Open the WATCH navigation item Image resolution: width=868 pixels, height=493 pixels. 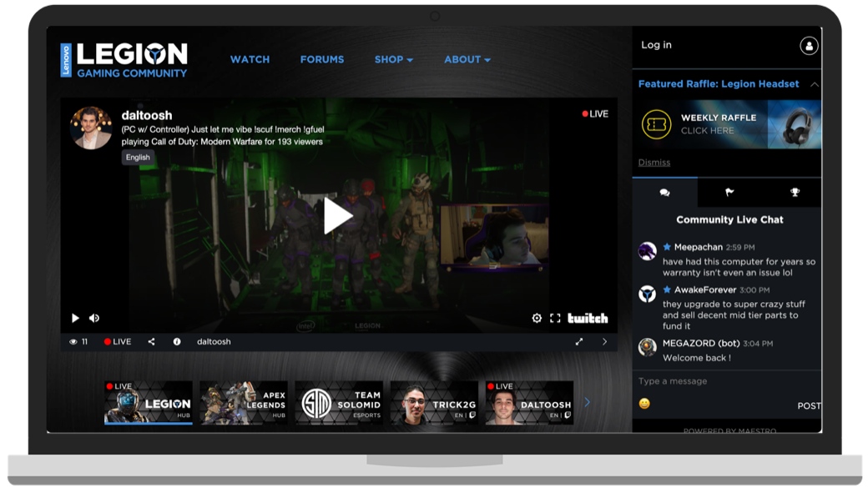pyautogui.click(x=250, y=60)
